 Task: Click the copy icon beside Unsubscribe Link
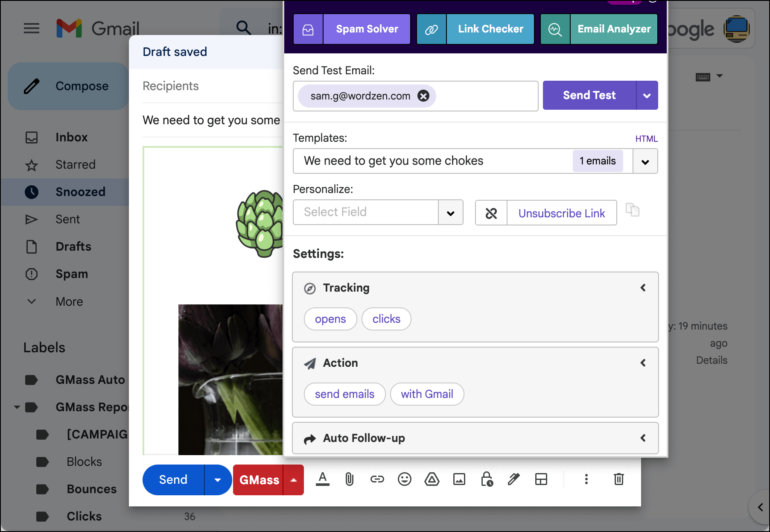click(x=632, y=210)
